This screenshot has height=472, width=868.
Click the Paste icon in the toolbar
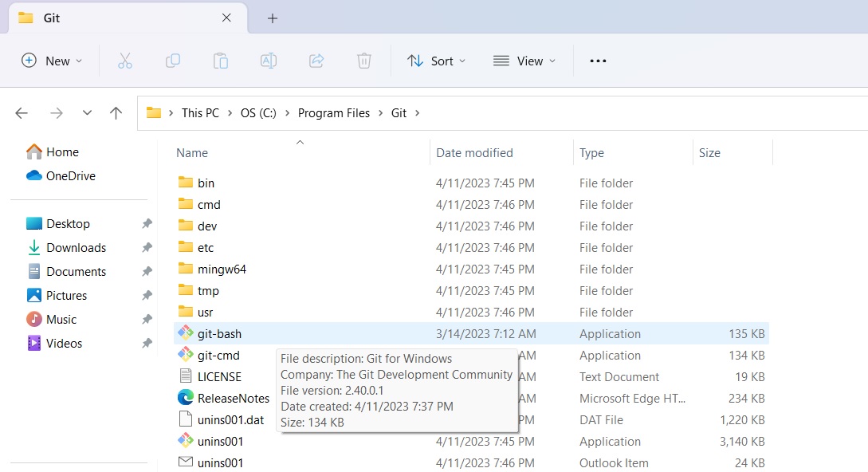point(221,61)
